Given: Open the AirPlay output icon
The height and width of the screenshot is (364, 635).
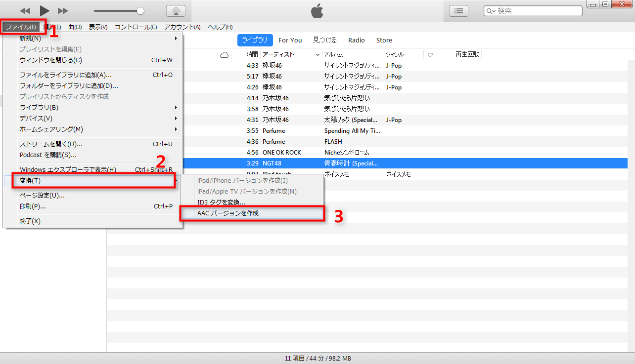Looking at the screenshot, I should (176, 11).
